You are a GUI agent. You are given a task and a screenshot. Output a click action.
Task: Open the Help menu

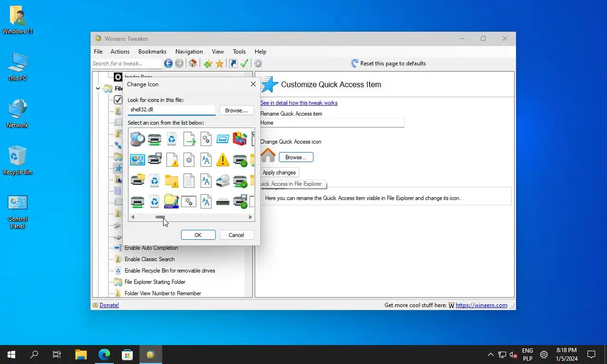[x=260, y=52]
